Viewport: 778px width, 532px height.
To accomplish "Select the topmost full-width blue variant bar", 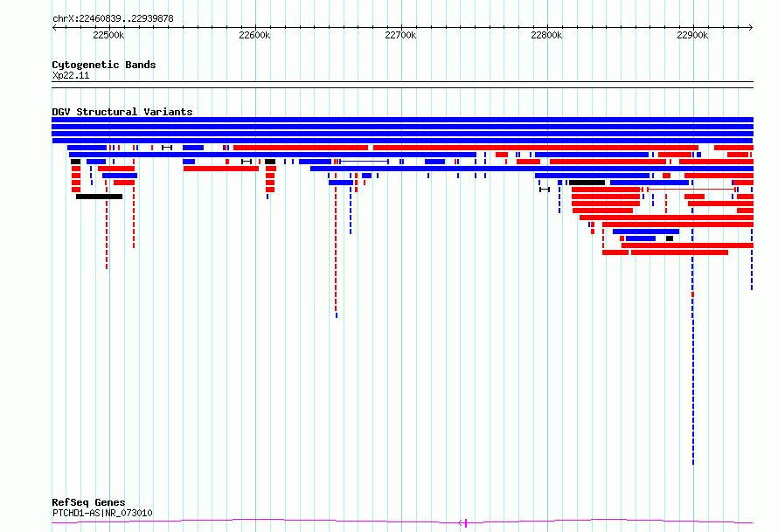I will point(402,120).
